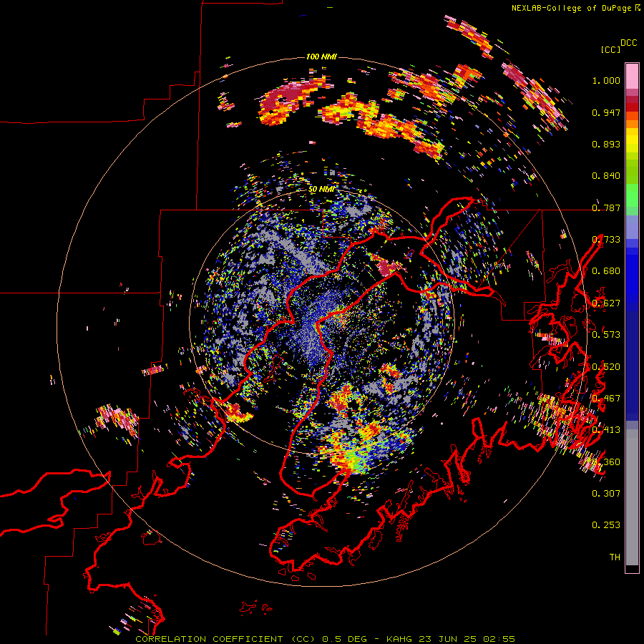Click the 0.467 legend value
The image size is (644, 644).
tap(606, 399)
